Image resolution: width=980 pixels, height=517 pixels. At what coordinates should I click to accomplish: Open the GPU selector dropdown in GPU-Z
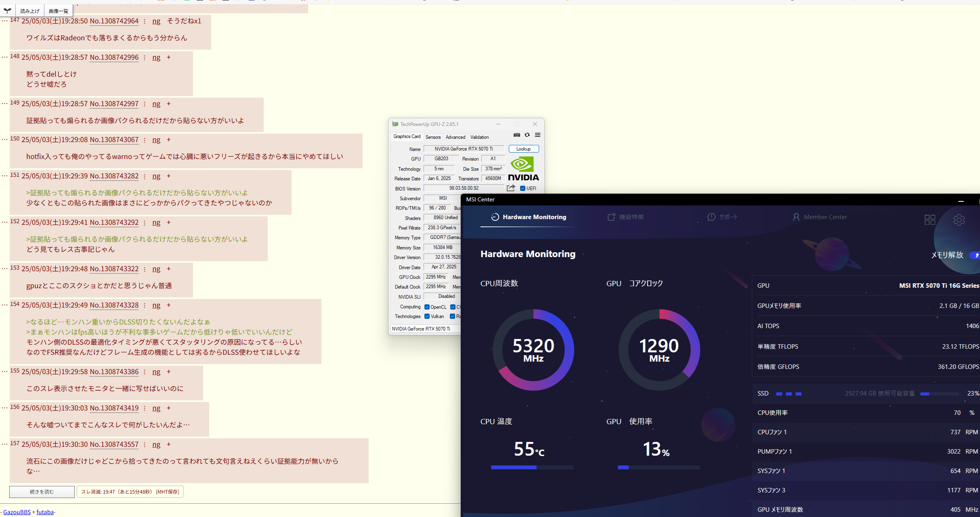pyautogui.click(x=426, y=329)
